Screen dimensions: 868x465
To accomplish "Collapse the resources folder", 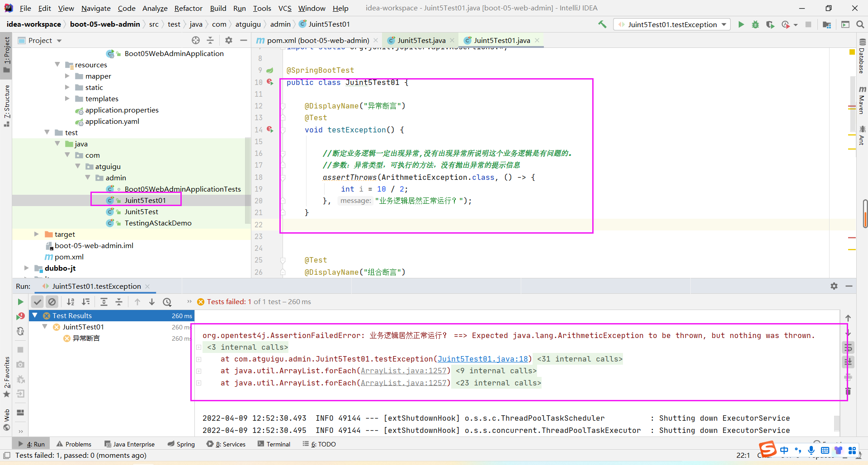I will [57, 65].
